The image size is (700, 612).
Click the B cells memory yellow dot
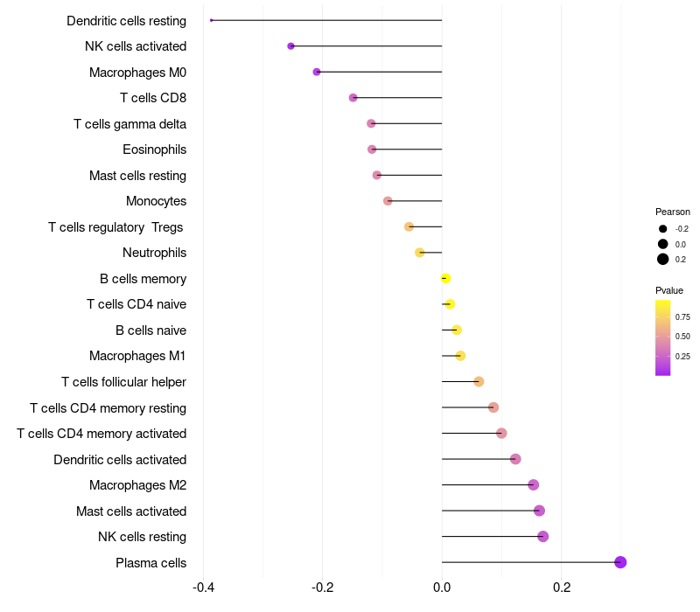[x=445, y=278]
